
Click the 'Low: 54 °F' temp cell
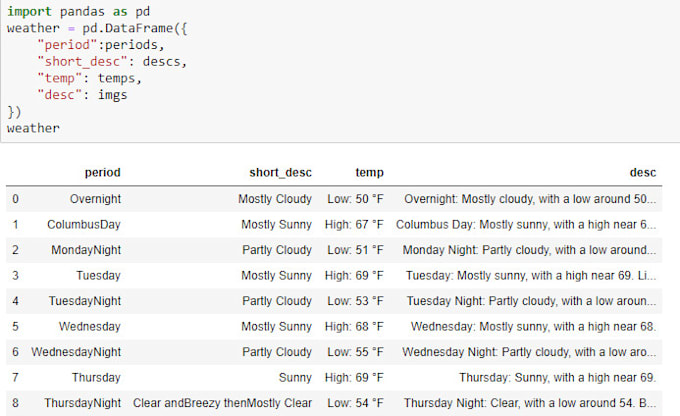pyautogui.click(x=355, y=403)
